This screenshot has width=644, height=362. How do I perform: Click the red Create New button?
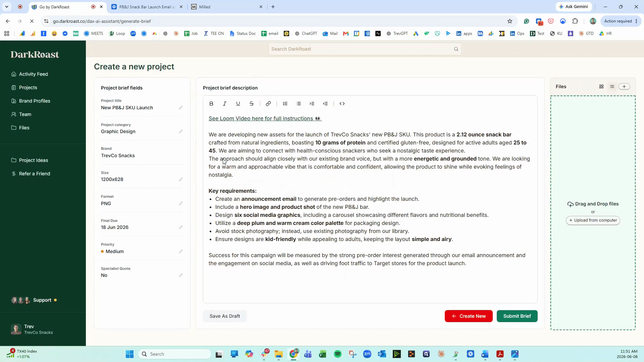[x=469, y=316]
